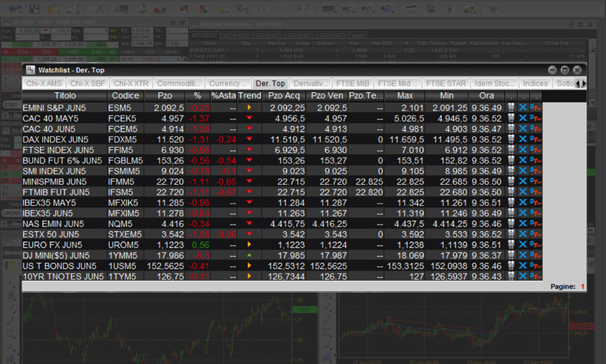Go to page 1 in Pagine footer
This screenshot has height=364, width=606.
pos(582,287)
